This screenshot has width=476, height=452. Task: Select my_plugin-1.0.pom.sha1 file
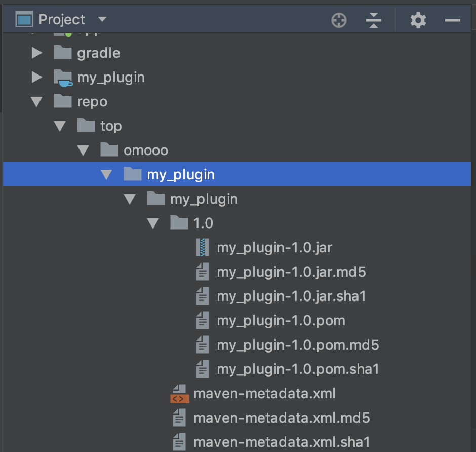(298, 369)
